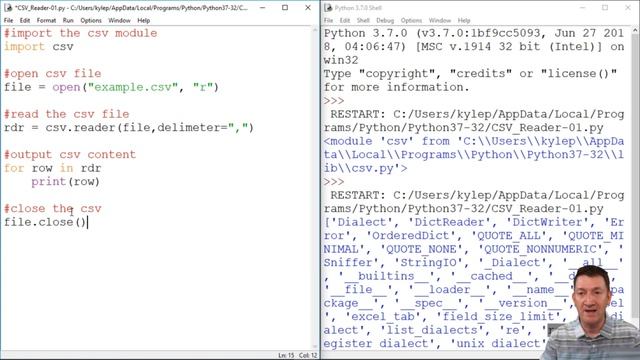
Task: Open the Run menu in the editor
Action: tap(68, 20)
